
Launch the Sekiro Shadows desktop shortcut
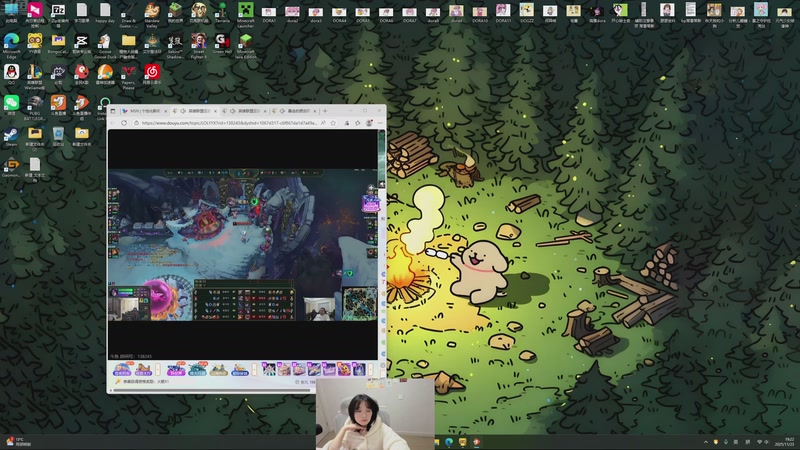(x=175, y=46)
